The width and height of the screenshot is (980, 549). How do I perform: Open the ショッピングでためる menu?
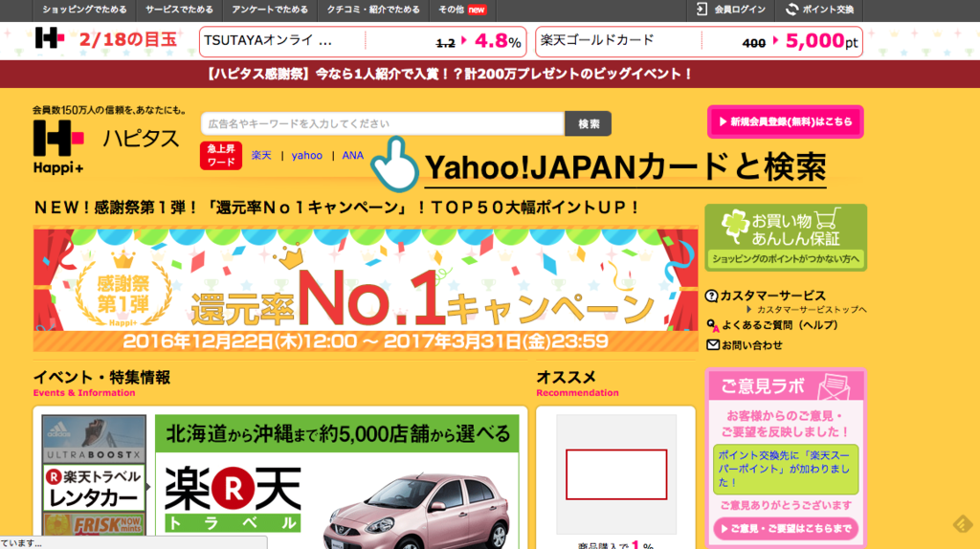[84, 10]
